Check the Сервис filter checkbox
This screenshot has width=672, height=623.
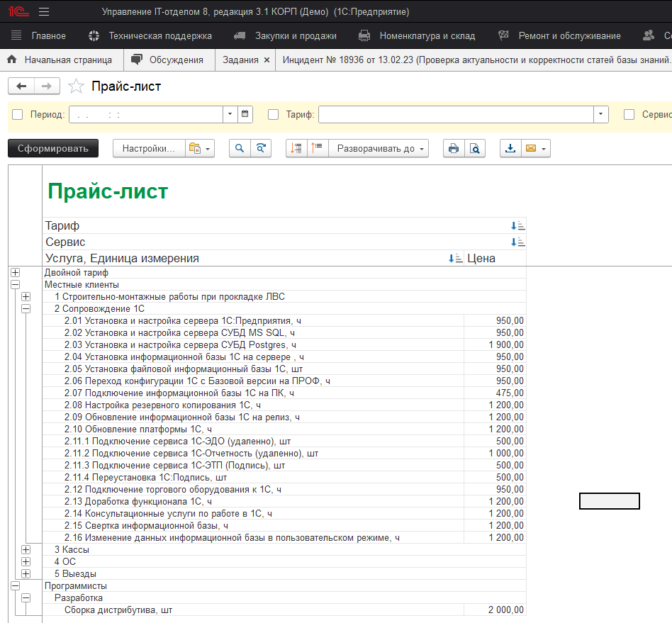[x=629, y=113]
